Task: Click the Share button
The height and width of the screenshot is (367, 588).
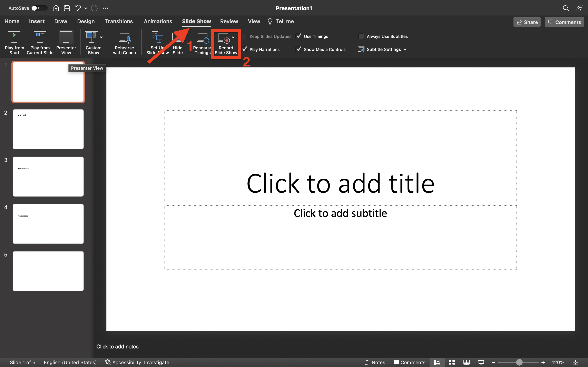Action: pyautogui.click(x=527, y=22)
